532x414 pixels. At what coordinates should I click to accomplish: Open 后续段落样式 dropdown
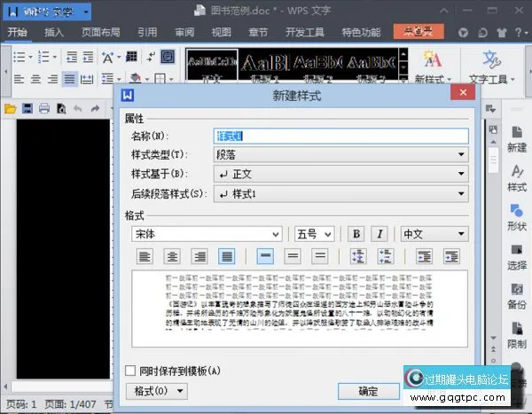[341, 194]
